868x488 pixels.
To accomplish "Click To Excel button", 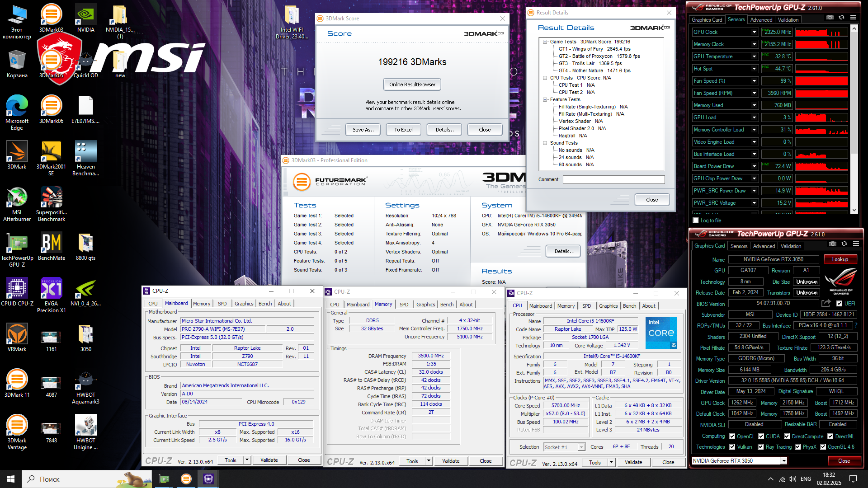I will tap(403, 130).
